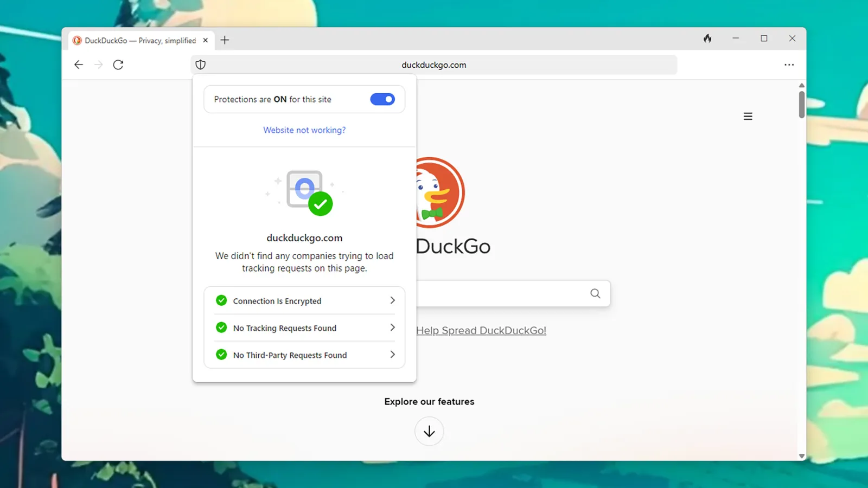The width and height of the screenshot is (868, 488).
Task: Maximize the browser window
Action: pyautogui.click(x=764, y=38)
